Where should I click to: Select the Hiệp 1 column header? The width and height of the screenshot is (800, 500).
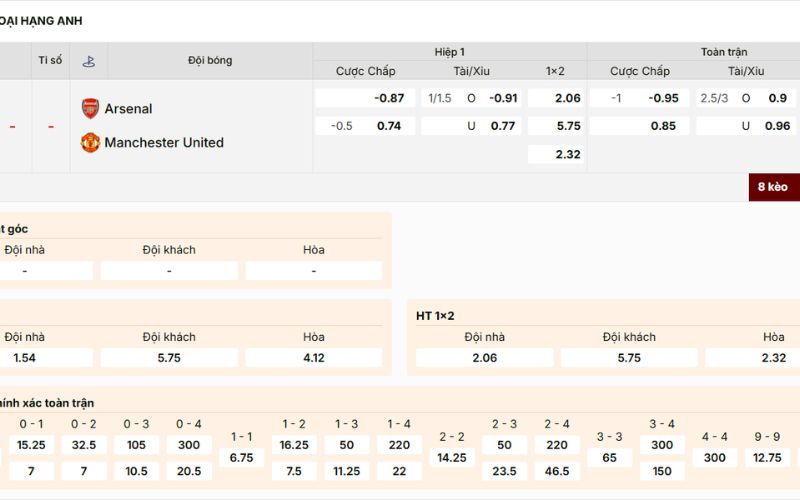pyautogui.click(x=449, y=51)
